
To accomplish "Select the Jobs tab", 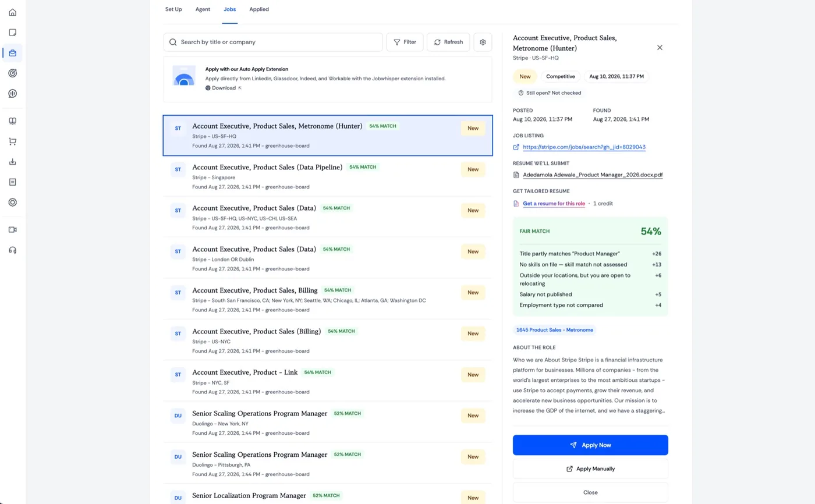I will click(230, 9).
